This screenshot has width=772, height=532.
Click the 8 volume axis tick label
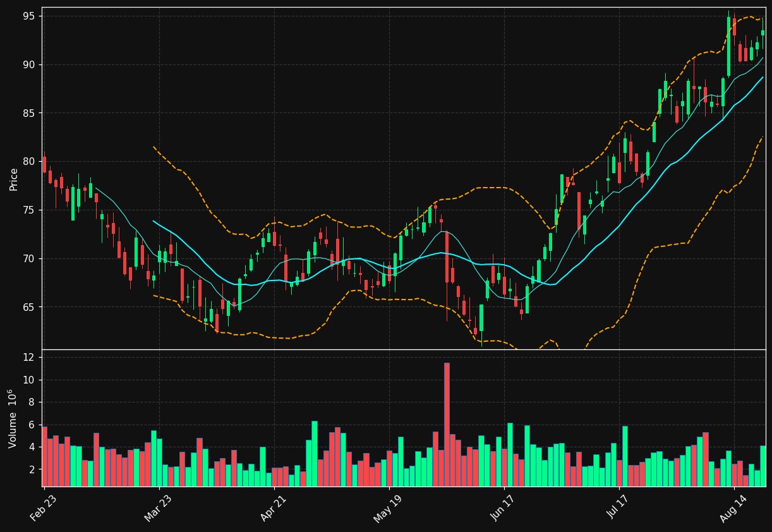pyautogui.click(x=32, y=402)
